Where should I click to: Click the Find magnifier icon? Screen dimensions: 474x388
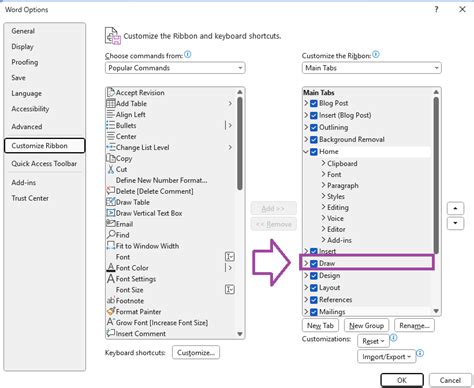pos(111,235)
